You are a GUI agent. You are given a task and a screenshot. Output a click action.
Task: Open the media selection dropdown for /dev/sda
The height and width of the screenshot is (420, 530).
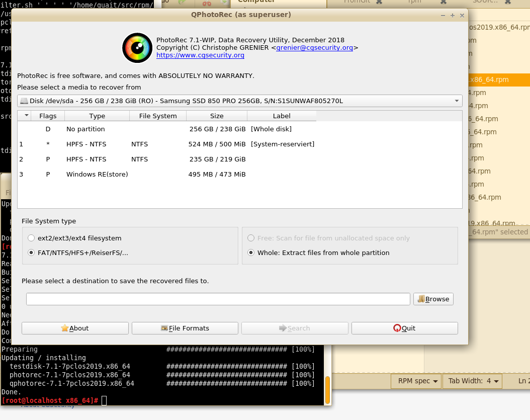click(x=457, y=101)
